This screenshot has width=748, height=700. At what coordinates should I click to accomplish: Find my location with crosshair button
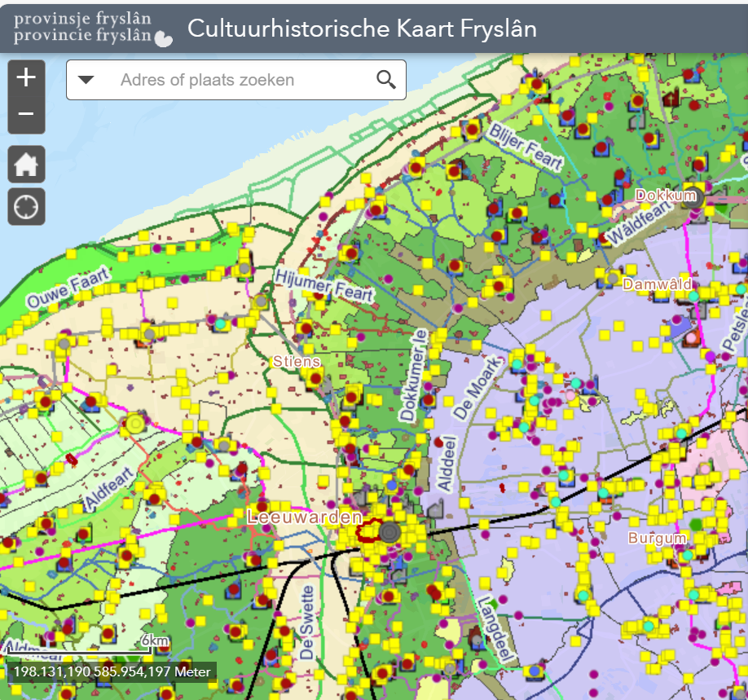(x=26, y=206)
